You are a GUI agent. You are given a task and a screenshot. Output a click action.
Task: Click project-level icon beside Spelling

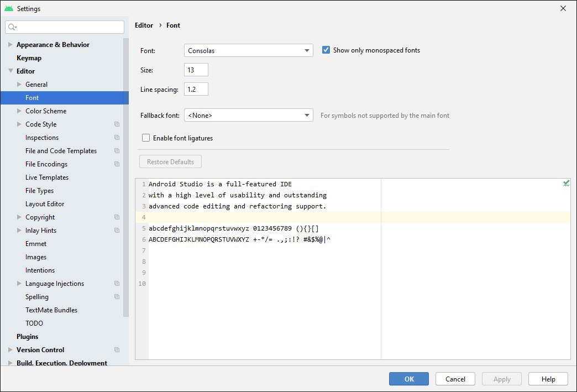(117, 297)
